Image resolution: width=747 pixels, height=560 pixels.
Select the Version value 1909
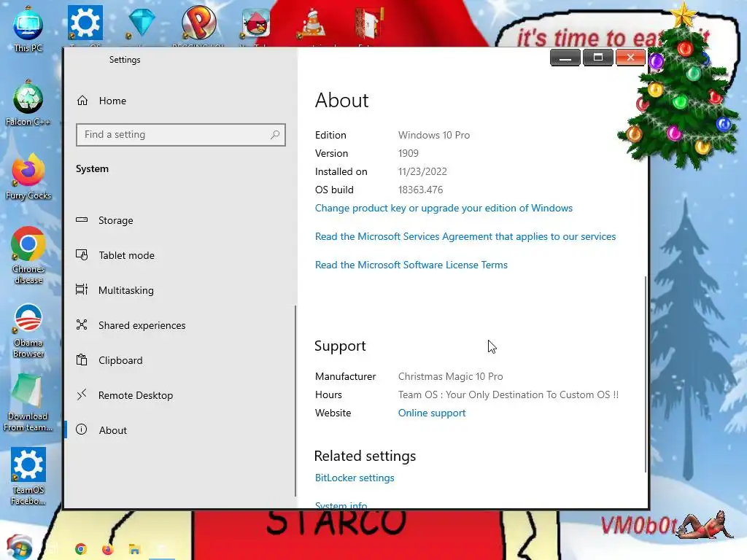pos(409,153)
